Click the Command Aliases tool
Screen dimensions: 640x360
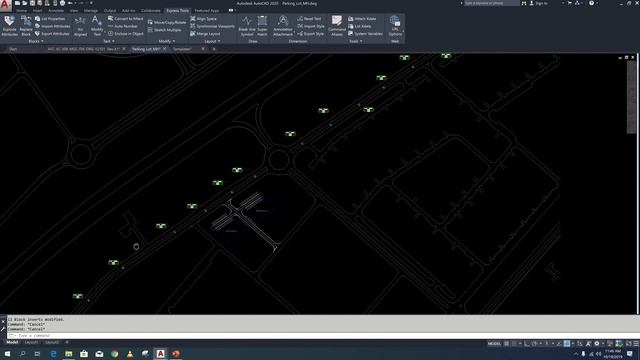click(337, 26)
